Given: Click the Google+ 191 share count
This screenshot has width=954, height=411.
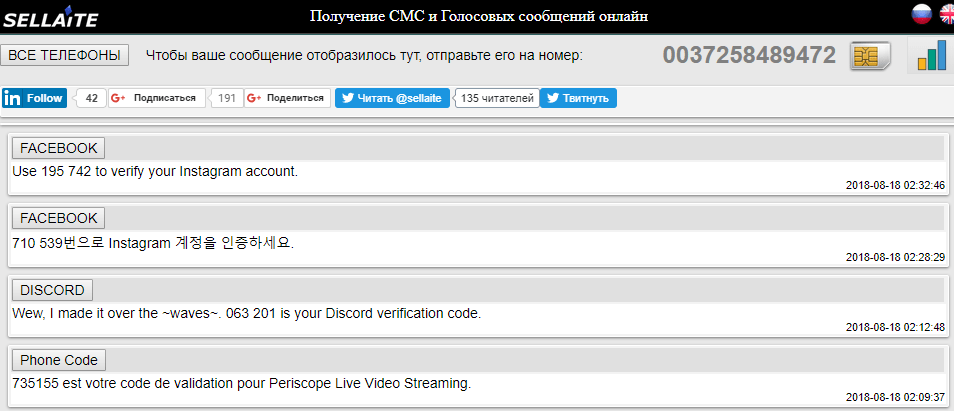Looking at the screenshot, I should 227,98.
